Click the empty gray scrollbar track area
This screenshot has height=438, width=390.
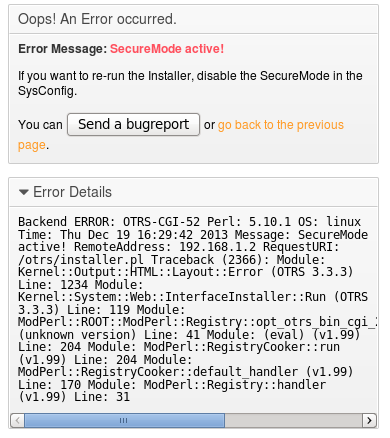(294, 420)
